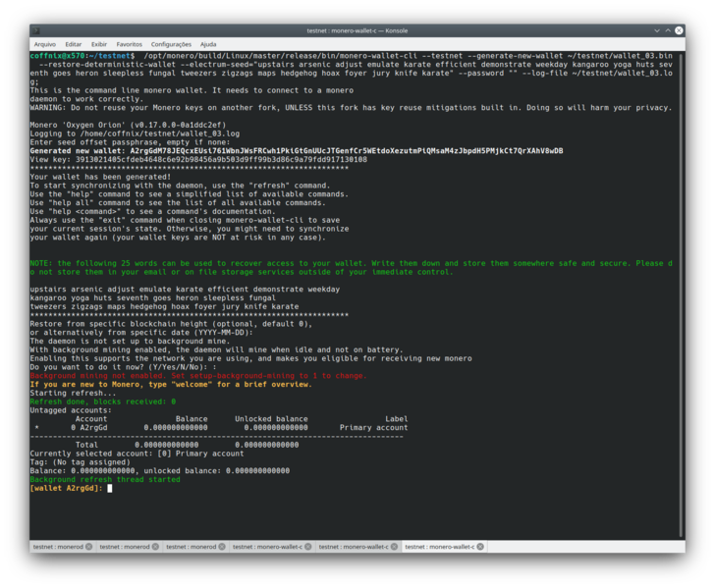The height and width of the screenshot is (588, 715).
Task: Switch to the second testnet : monerod tab
Action: 125,547
